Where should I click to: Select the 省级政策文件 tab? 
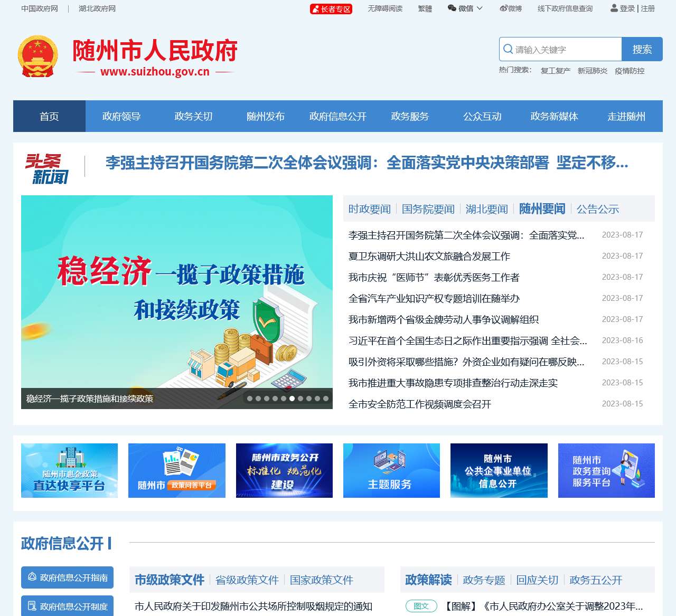[247, 580]
